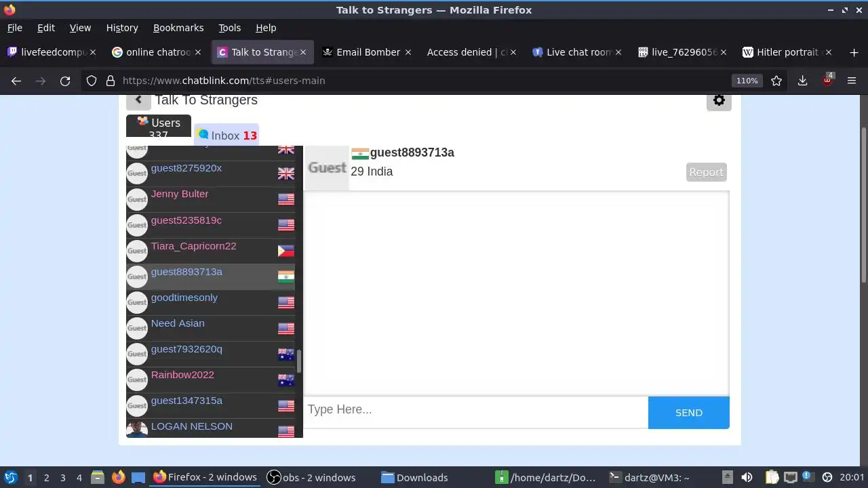Navigate back in Firefox history

(16, 81)
